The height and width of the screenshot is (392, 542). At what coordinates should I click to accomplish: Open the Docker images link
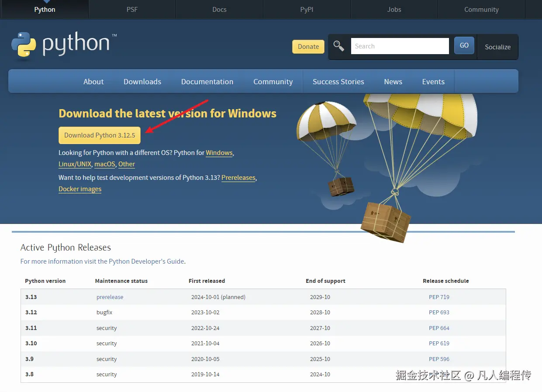pos(80,189)
